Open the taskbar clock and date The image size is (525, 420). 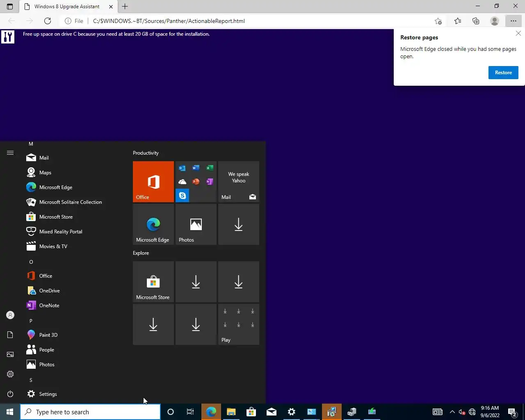(490, 412)
